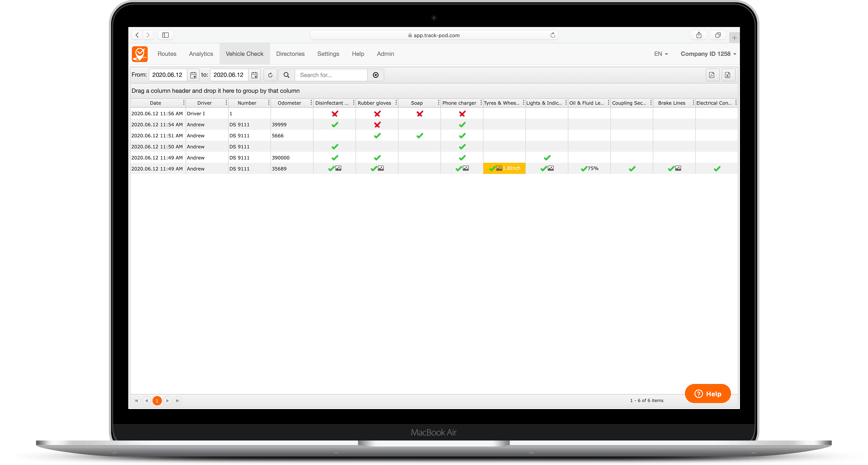Click the refresh/reload icon in toolbar
The width and height of the screenshot is (868, 465).
270,75
